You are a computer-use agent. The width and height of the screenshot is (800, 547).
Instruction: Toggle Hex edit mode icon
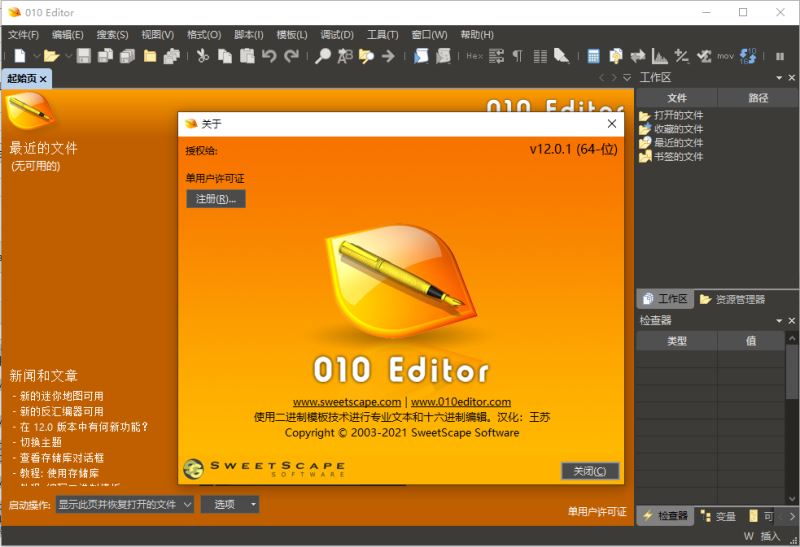point(474,56)
